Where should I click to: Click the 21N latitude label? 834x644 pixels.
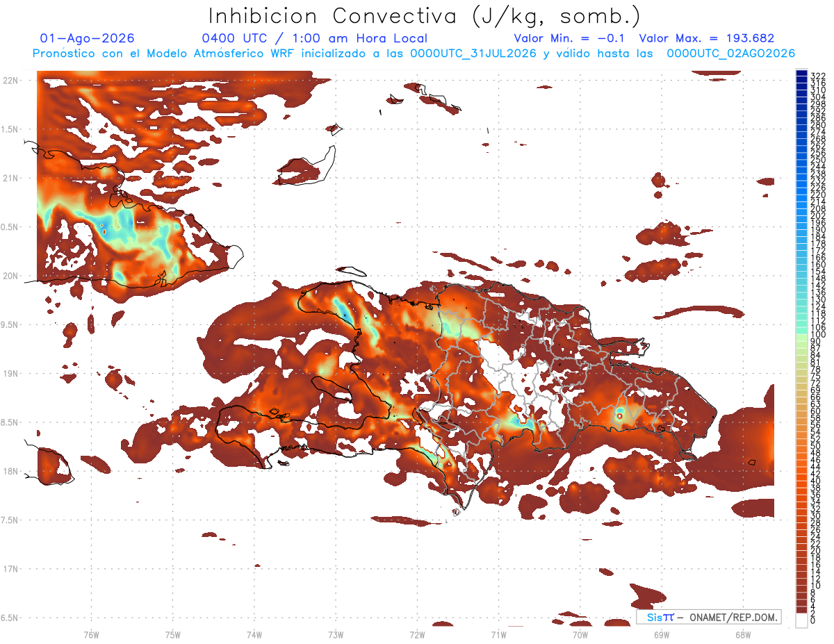[10, 178]
